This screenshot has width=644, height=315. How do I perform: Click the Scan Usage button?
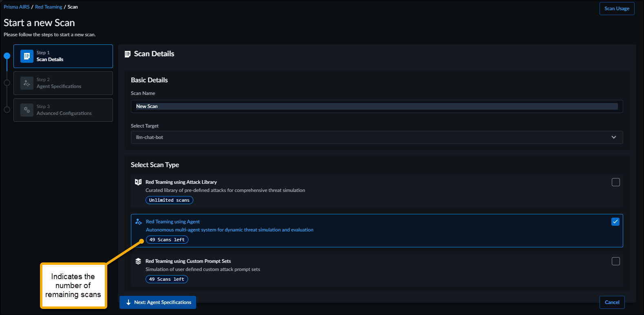pos(617,9)
